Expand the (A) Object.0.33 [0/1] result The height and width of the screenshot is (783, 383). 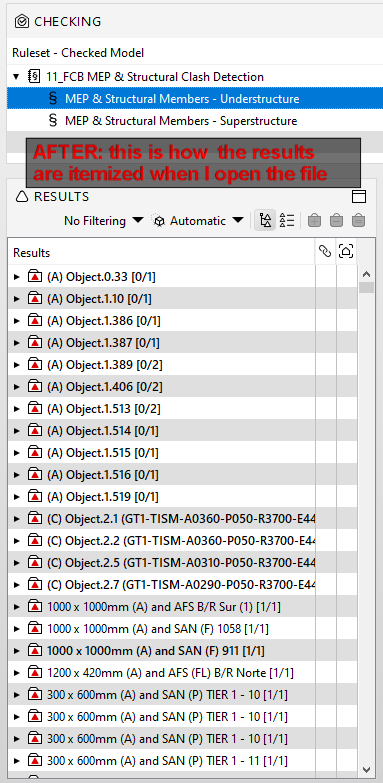[17, 277]
